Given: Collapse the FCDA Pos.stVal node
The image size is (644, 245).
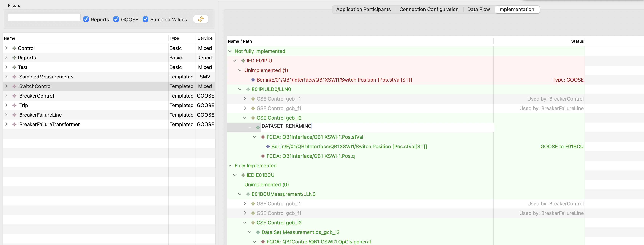Looking at the screenshot, I should pos(255,137).
